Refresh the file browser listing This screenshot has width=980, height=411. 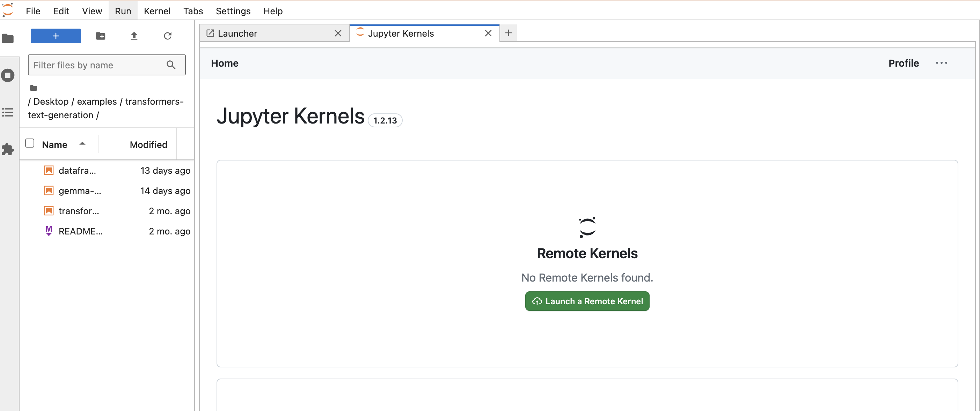(167, 36)
